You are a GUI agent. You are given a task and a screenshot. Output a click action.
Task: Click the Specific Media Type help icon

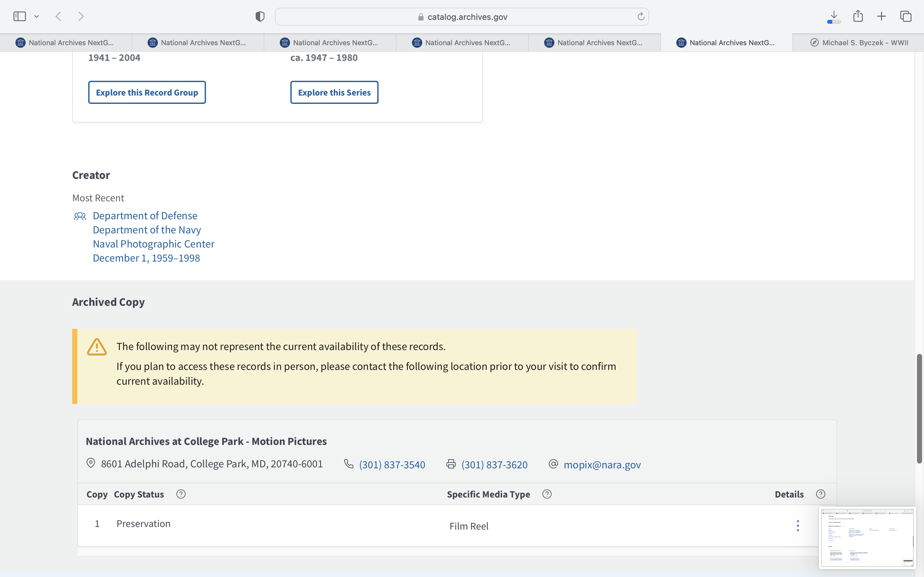point(547,494)
